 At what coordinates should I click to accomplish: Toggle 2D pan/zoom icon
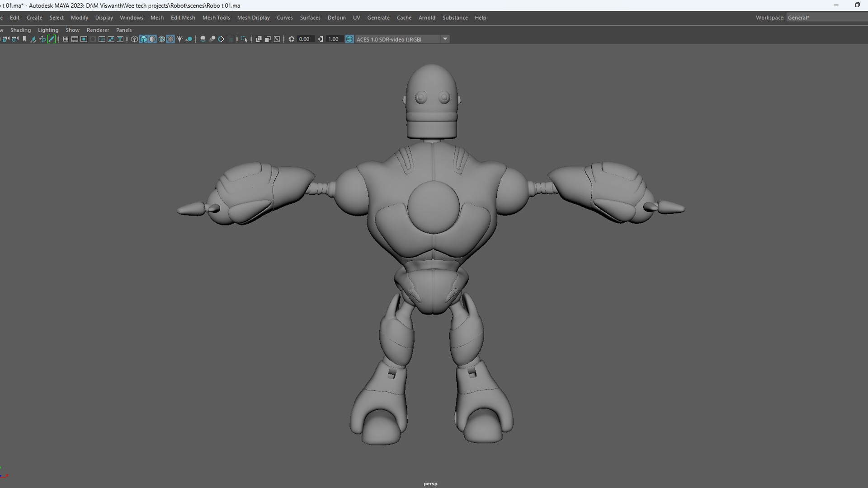point(42,39)
